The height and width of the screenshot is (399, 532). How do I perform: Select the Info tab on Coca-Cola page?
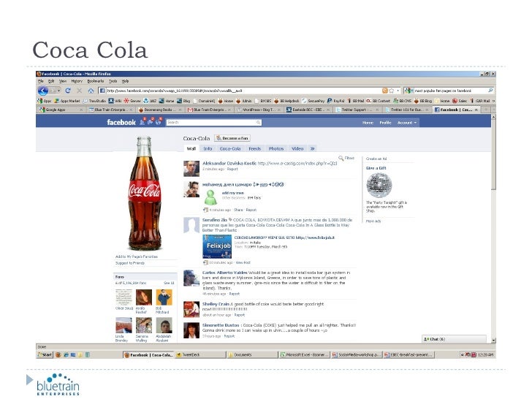coord(208,148)
